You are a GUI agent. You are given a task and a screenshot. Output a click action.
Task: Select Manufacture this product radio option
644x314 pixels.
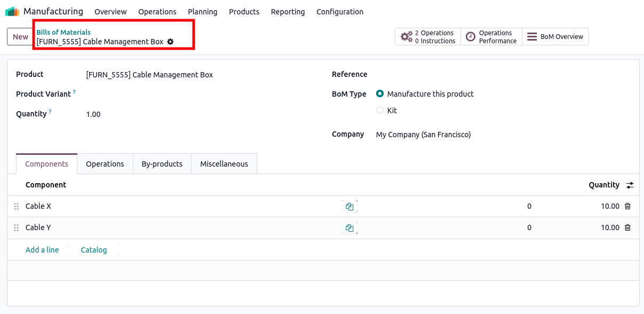coord(380,94)
